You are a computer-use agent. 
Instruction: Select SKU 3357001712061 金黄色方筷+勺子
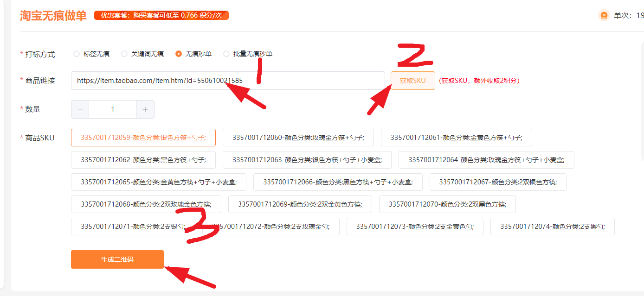tap(457, 138)
